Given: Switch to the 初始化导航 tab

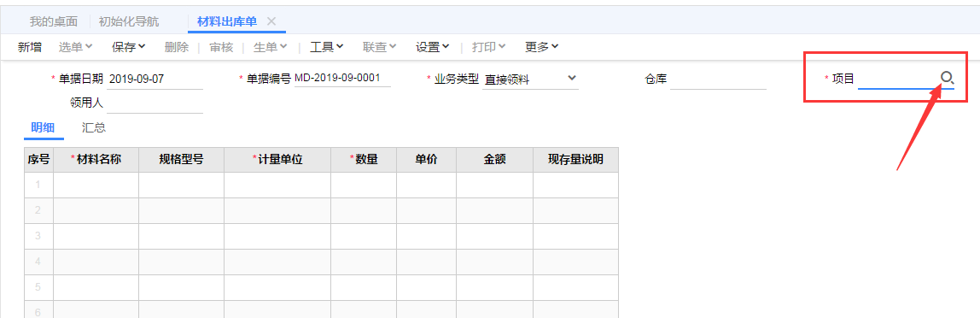Looking at the screenshot, I should pos(129,21).
